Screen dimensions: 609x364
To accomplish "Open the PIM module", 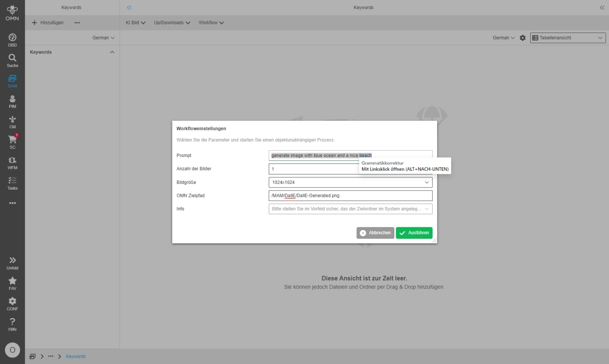I will coord(12,102).
